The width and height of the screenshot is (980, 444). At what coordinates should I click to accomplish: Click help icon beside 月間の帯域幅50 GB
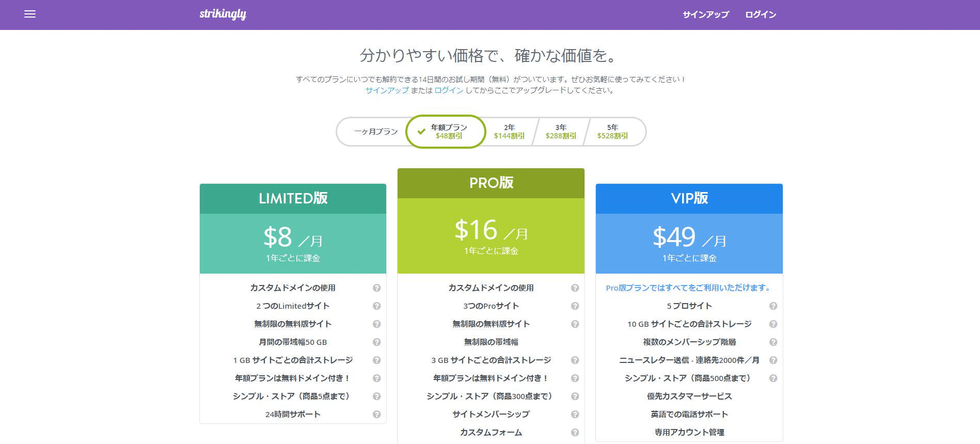377,342
